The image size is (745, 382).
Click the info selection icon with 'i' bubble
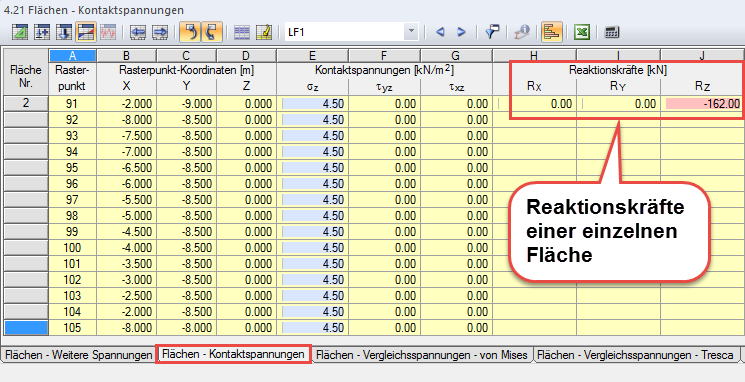pos(522,32)
